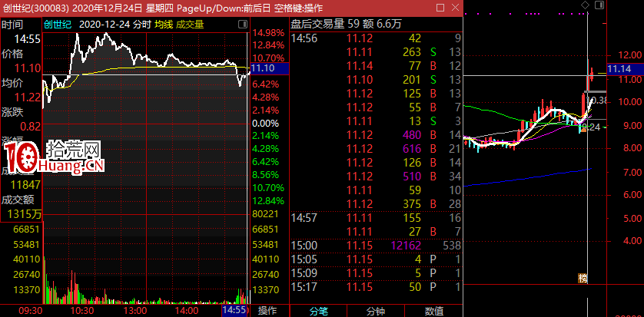This screenshot has height=317, width=644.
Task: Select the 15:00 row with volume 12162
Action: (x=376, y=246)
